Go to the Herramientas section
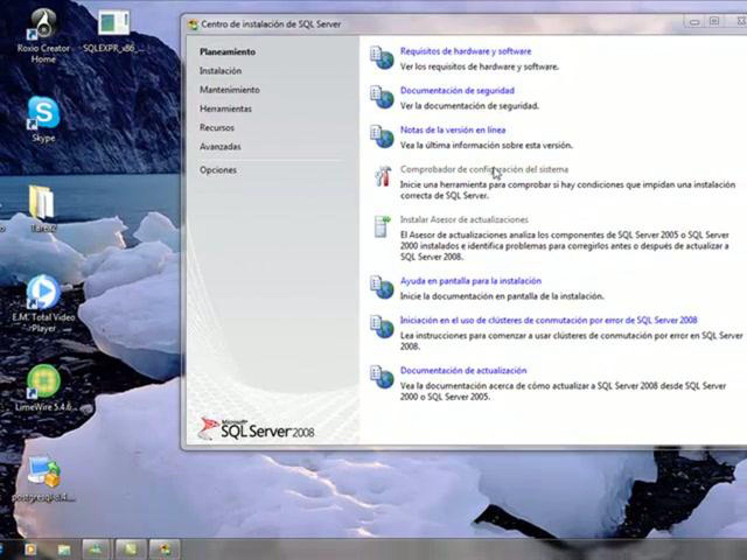Image resolution: width=747 pixels, height=560 pixels. (226, 108)
